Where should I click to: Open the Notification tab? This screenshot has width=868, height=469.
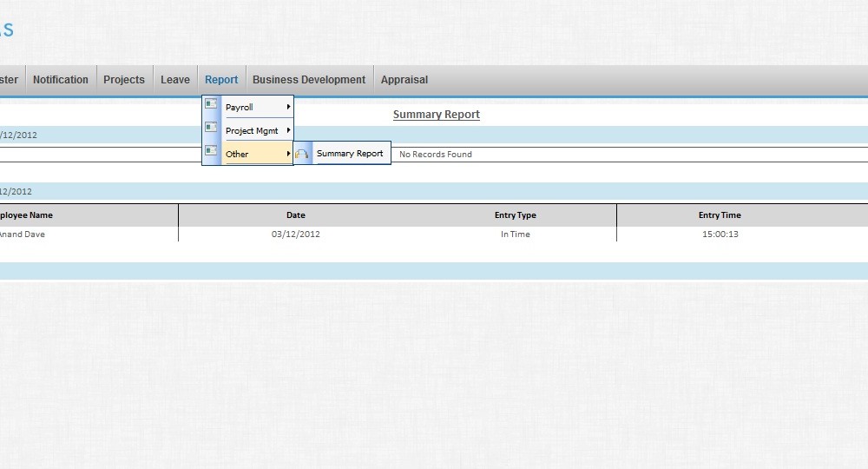(x=61, y=80)
